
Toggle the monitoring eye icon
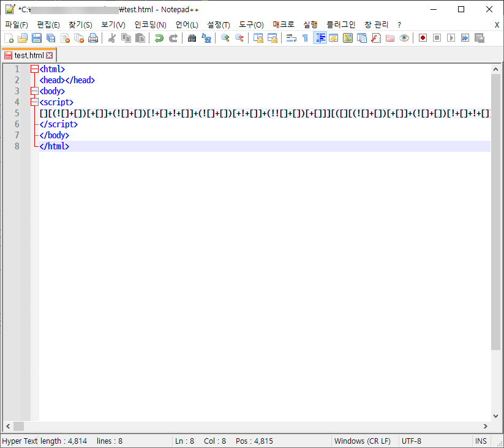click(x=404, y=38)
